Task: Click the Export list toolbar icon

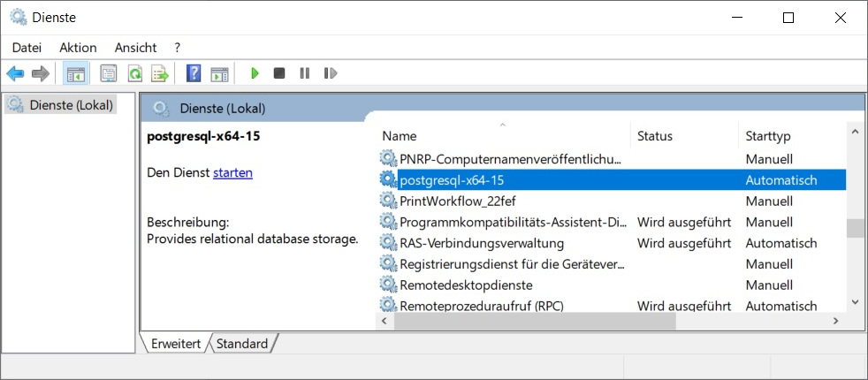Action: click(161, 73)
